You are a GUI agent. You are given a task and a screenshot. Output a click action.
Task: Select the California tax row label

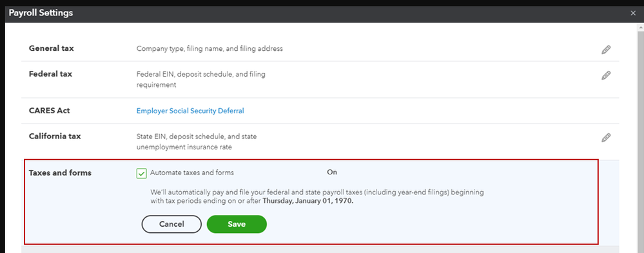pos(55,136)
